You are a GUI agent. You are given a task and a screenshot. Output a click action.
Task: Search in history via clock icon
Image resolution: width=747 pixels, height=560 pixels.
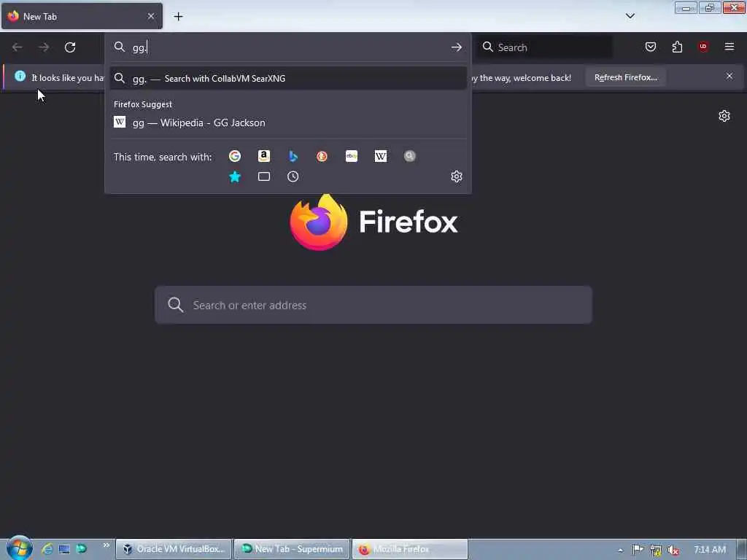(x=293, y=176)
